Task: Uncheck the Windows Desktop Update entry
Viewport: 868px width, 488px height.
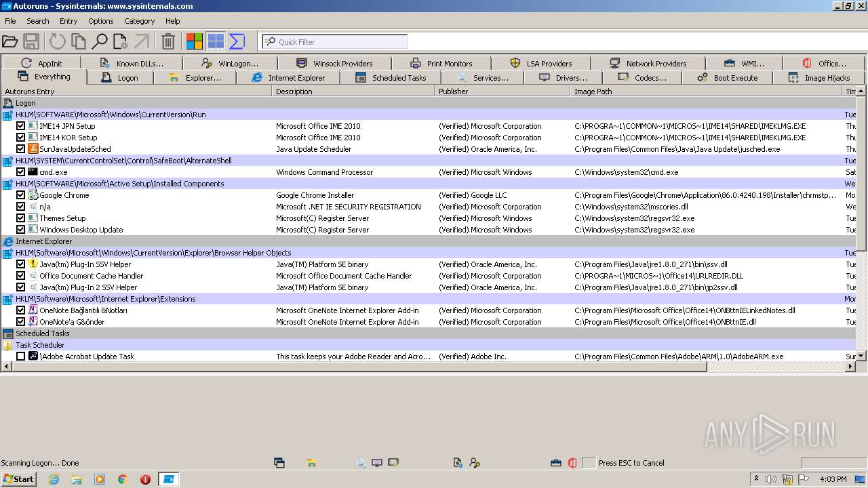Action: tap(20, 230)
